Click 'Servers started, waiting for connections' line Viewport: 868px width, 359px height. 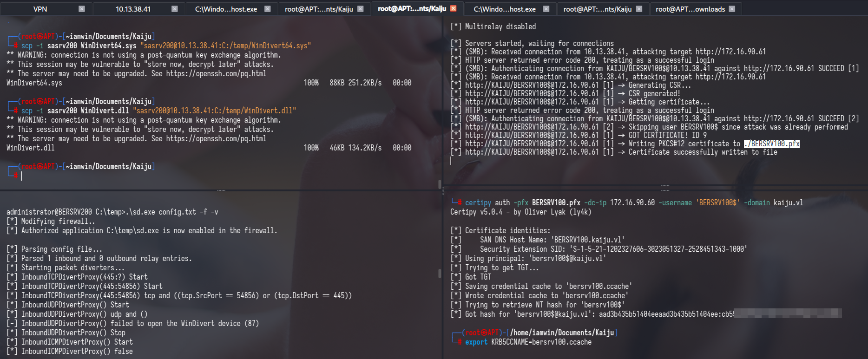[x=532, y=43]
